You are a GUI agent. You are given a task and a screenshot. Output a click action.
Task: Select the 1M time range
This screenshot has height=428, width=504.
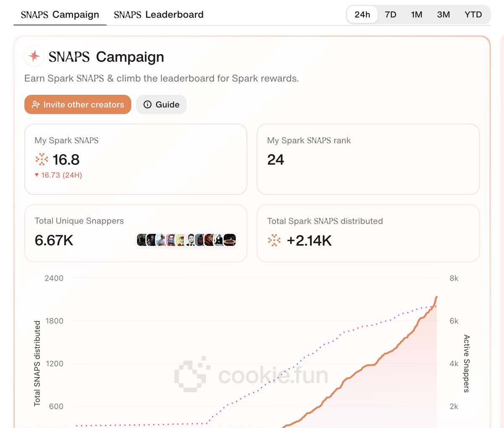[417, 15]
